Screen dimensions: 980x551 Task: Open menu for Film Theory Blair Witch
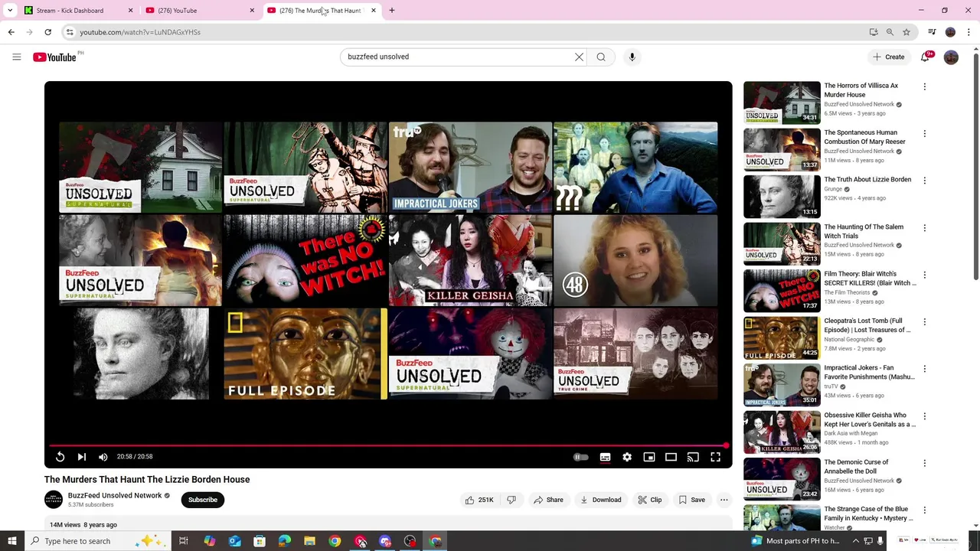(x=925, y=275)
